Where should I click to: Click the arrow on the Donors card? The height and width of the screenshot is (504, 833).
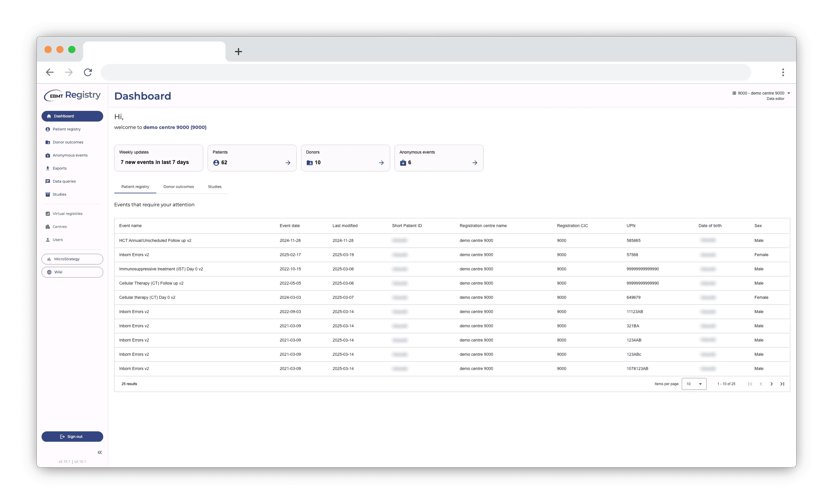coord(381,163)
